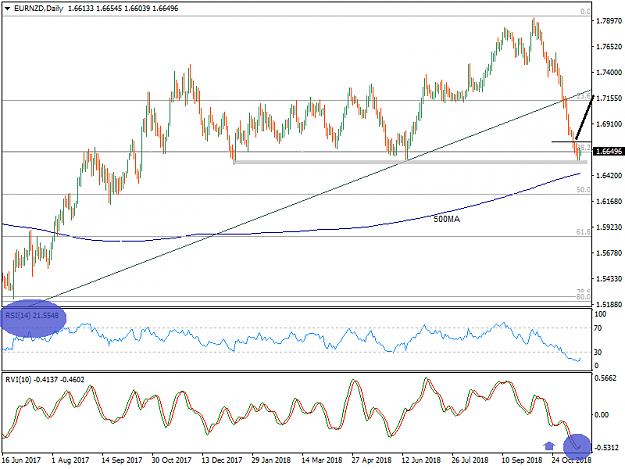The height and width of the screenshot is (469, 625).
Task: Select the EURNZD,Daily chart title text
Action: pyautogui.click(x=39, y=8)
